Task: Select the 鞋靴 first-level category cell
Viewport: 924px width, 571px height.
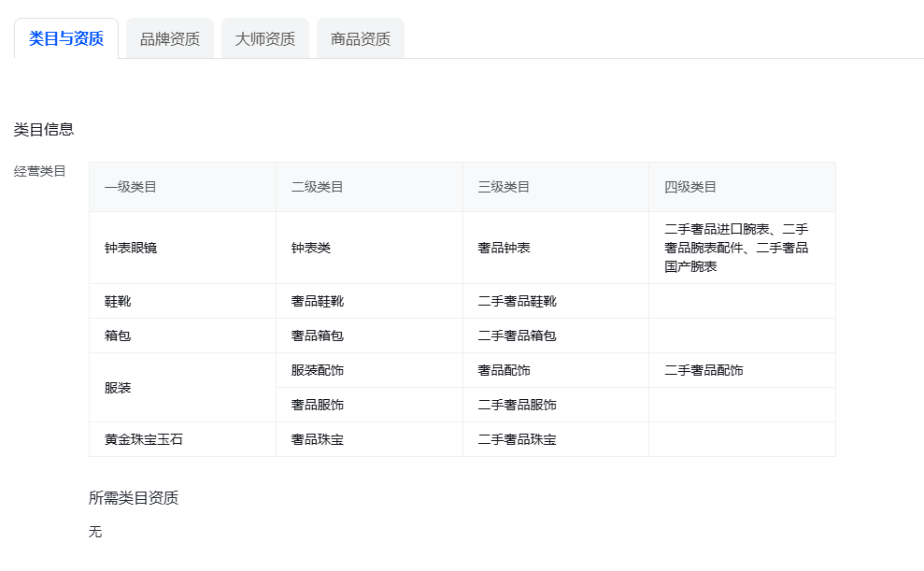Action: click(182, 301)
